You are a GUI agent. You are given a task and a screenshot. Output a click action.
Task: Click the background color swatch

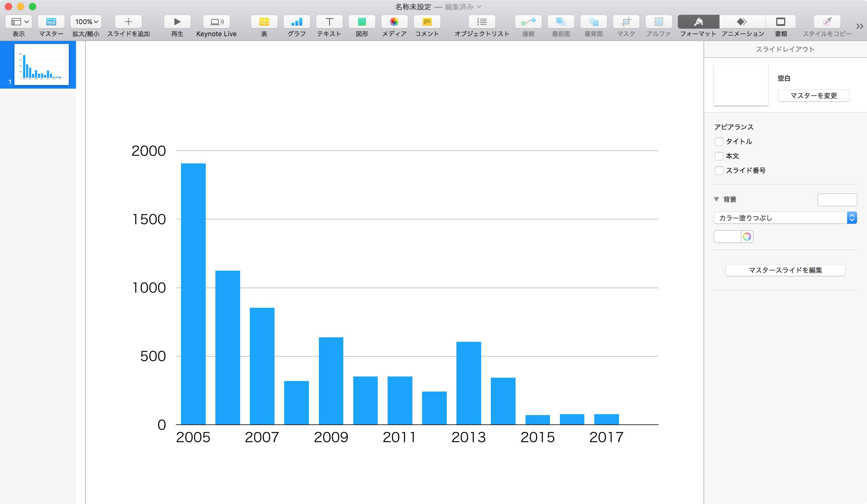726,236
